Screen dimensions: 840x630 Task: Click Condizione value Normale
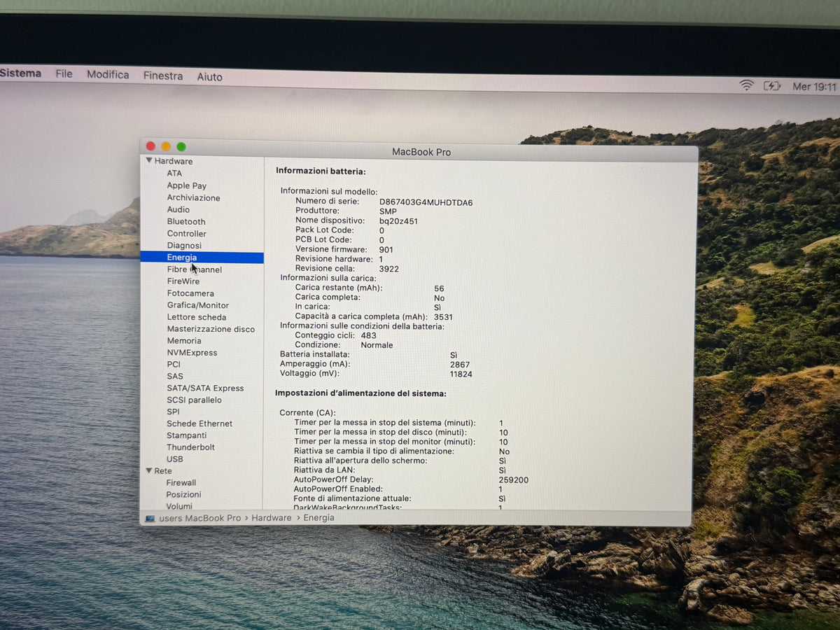(x=377, y=345)
